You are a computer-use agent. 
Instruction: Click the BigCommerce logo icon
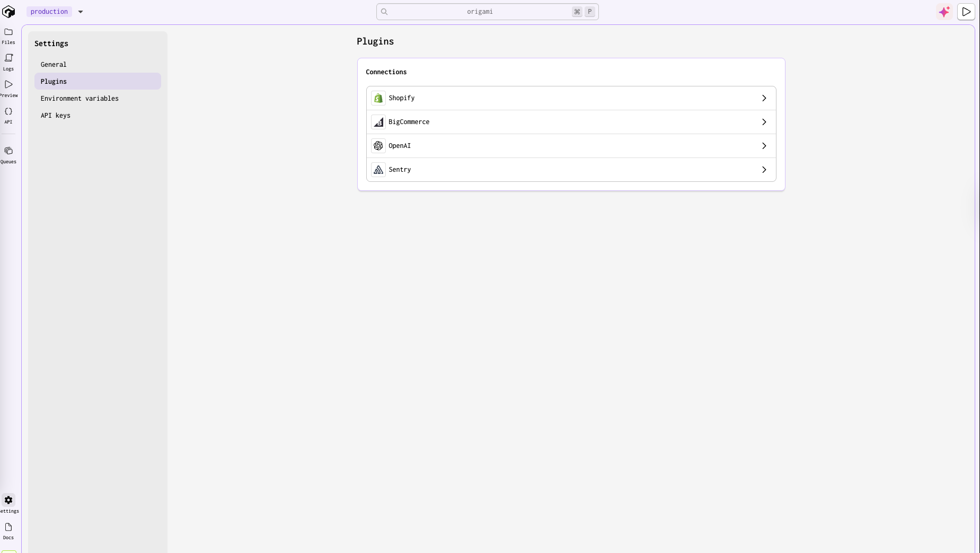point(378,122)
